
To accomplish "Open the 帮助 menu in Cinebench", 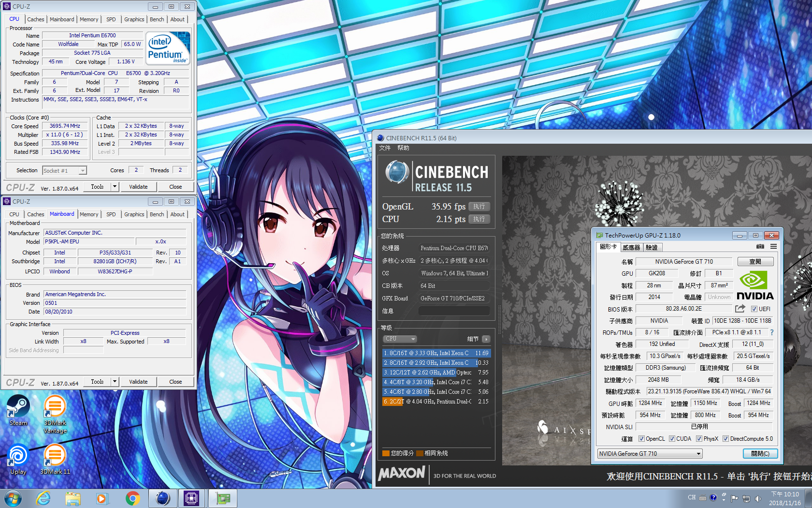I will pyautogui.click(x=403, y=148).
